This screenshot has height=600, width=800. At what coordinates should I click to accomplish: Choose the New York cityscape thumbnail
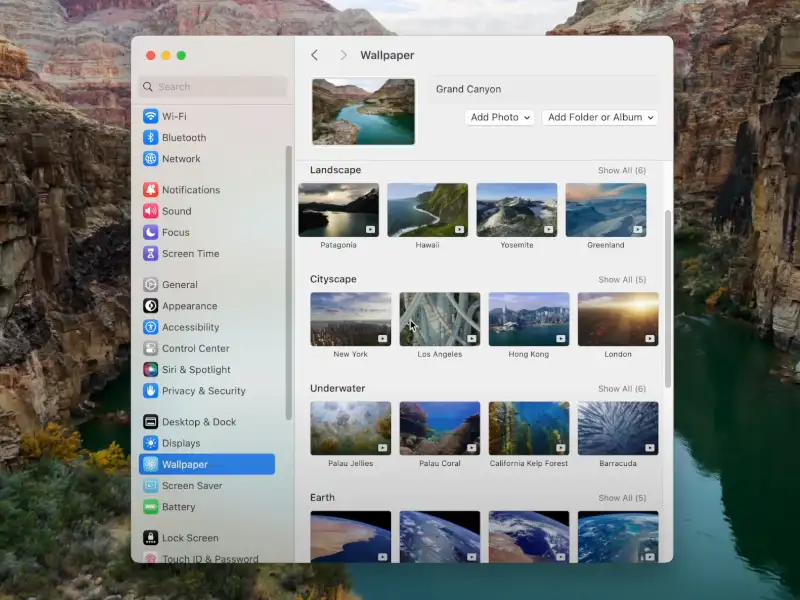pyautogui.click(x=351, y=319)
